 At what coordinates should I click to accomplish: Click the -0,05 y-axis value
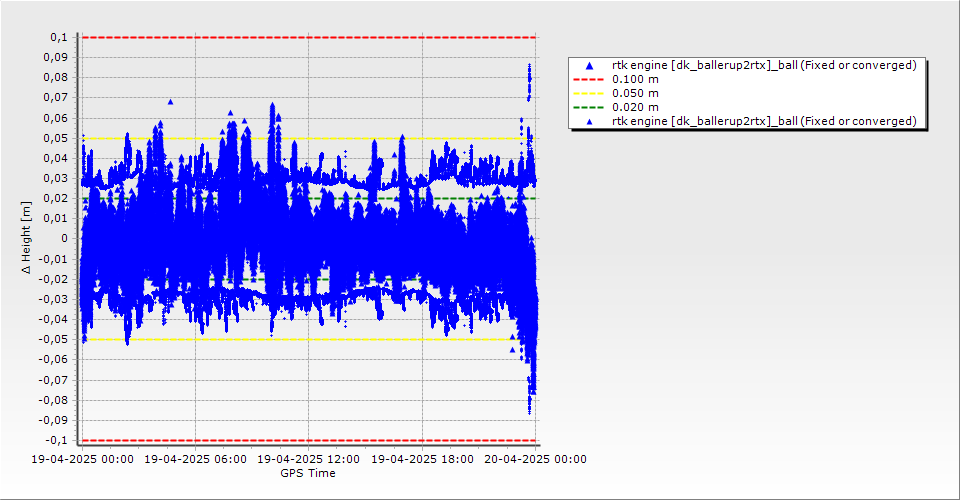point(54,340)
